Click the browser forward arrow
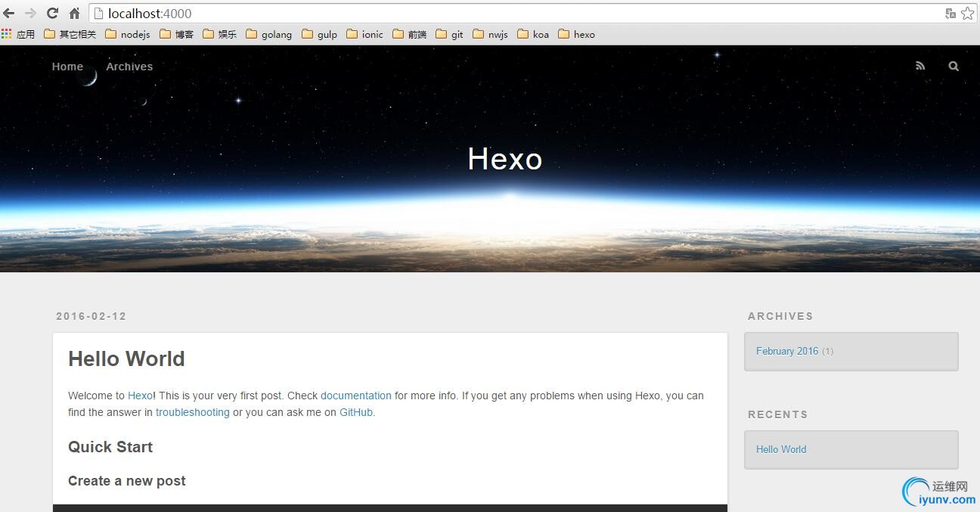 click(x=31, y=13)
